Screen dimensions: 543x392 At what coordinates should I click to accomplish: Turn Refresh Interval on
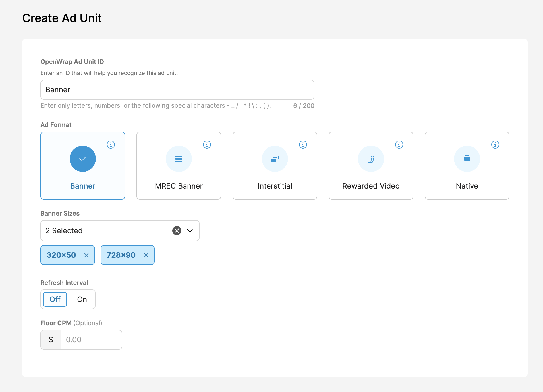[82, 299]
